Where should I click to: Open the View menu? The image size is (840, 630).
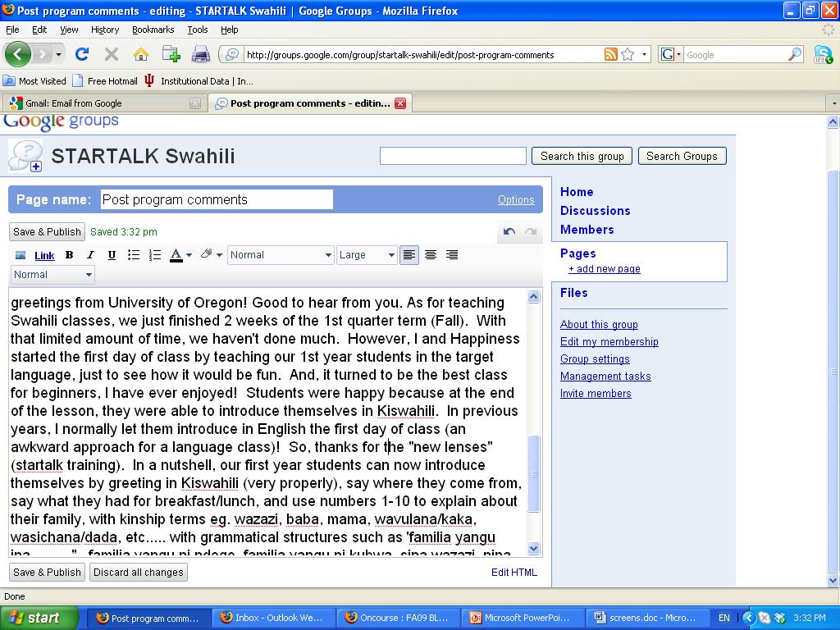[x=69, y=30]
